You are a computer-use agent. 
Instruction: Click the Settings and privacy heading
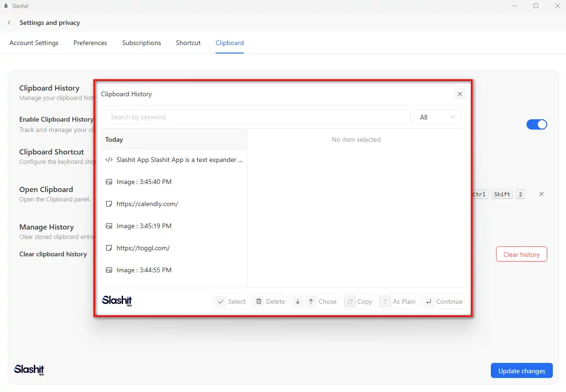pyautogui.click(x=50, y=23)
